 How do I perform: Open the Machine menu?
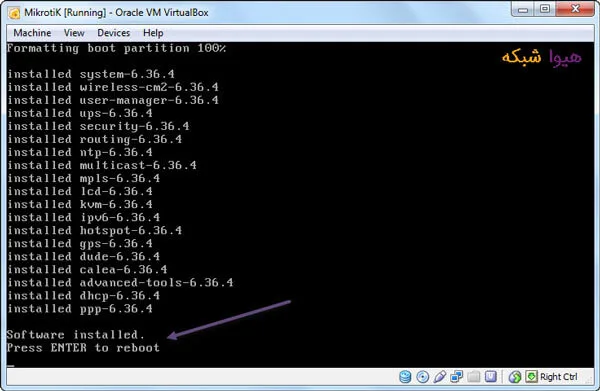click(x=32, y=33)
